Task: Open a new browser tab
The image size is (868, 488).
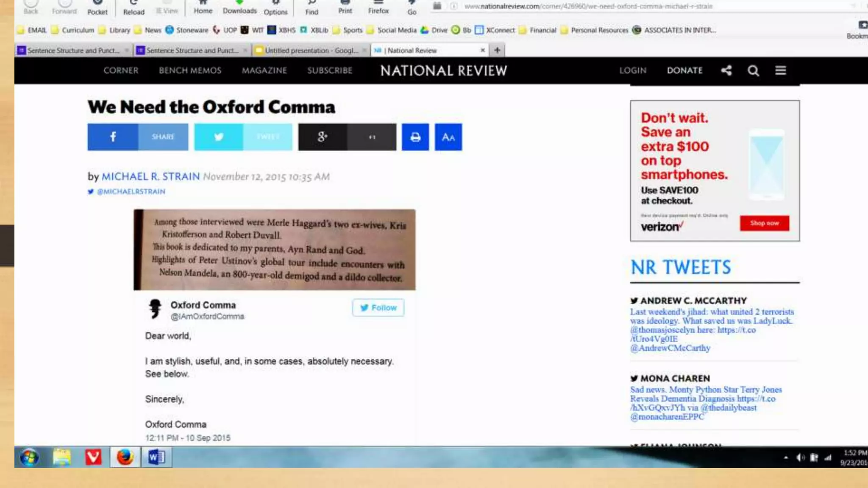Action: coord(497,50)
